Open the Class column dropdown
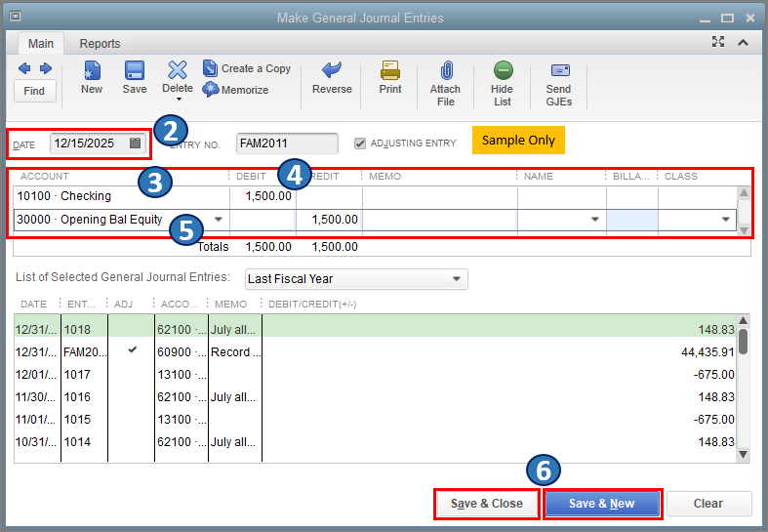This screenshot has width=768, height=532. pos(726,220)
